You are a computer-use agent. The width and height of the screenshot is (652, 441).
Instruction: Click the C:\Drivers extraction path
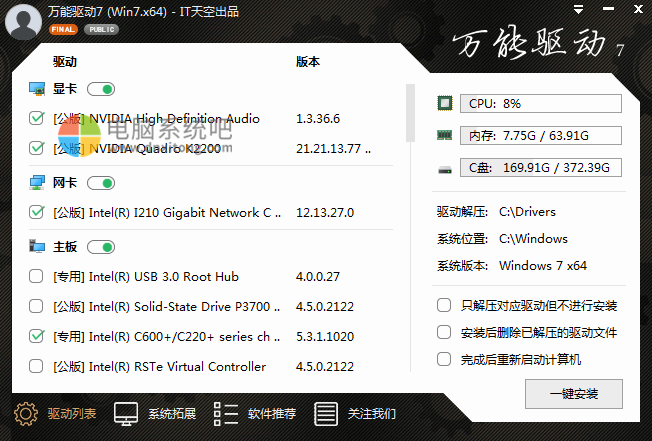point(527,212)
